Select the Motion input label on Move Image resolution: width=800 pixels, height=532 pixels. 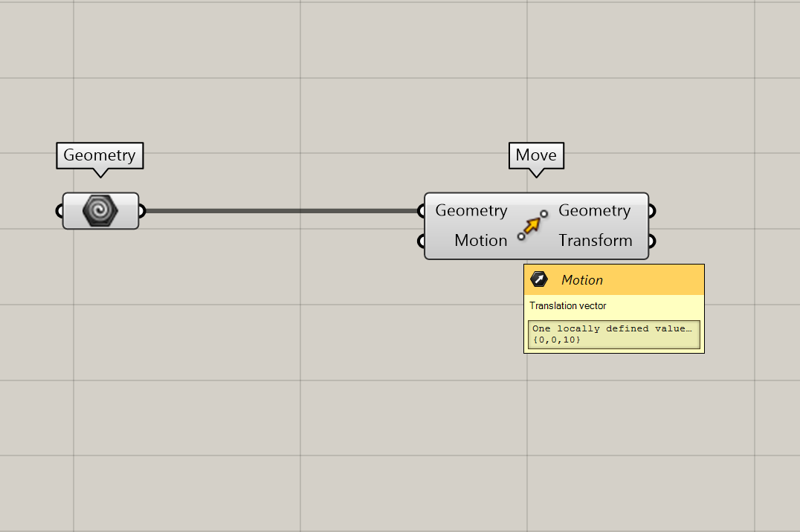480,241
